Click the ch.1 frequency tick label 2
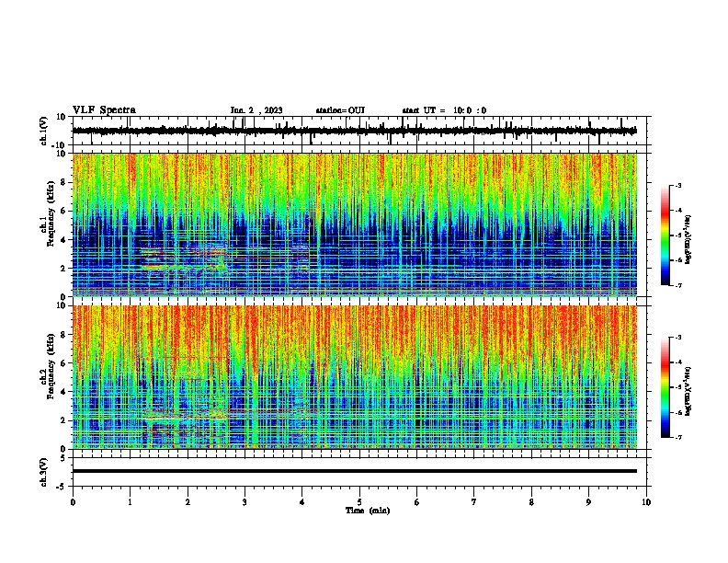 point(63,269)
